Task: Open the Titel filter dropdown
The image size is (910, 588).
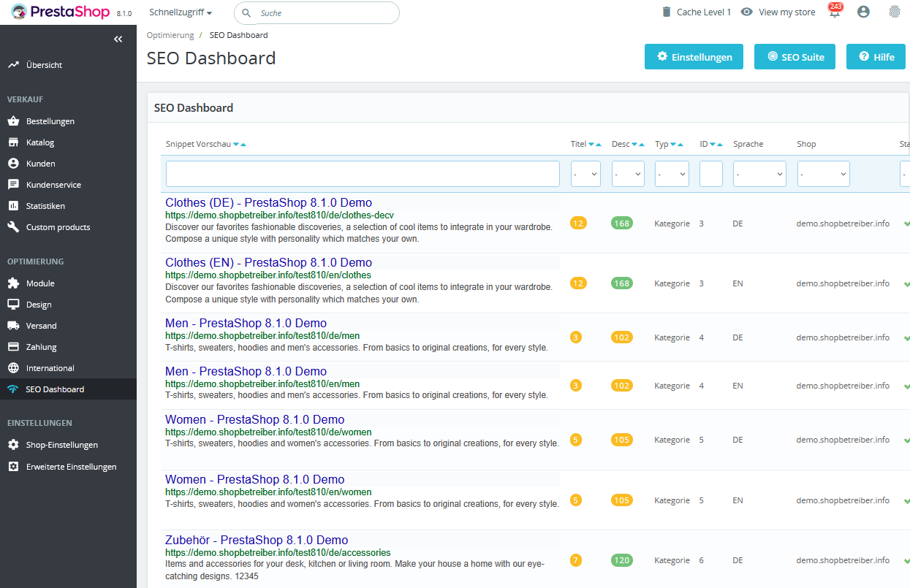Action: (585, 174)
